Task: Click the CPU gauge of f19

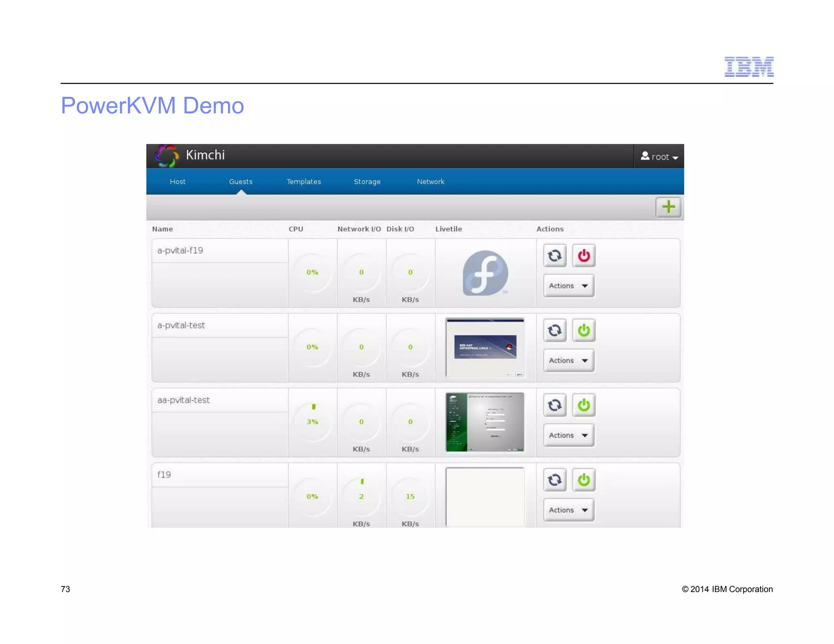Action: [x=312, y=497]
